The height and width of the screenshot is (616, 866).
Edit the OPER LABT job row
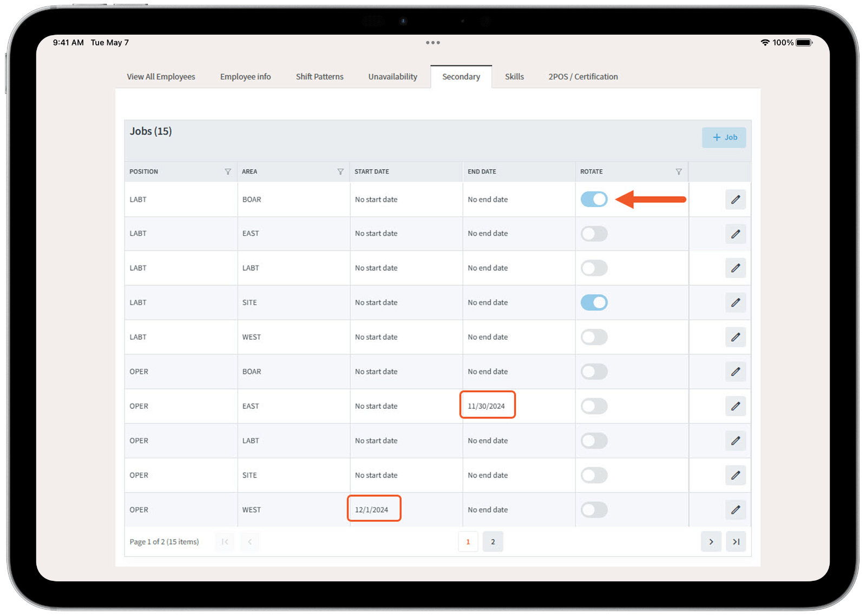(x=736, y=441)
